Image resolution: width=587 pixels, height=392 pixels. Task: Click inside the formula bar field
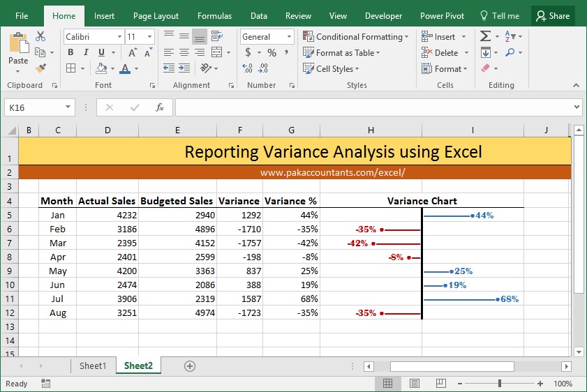pos(374,107)
